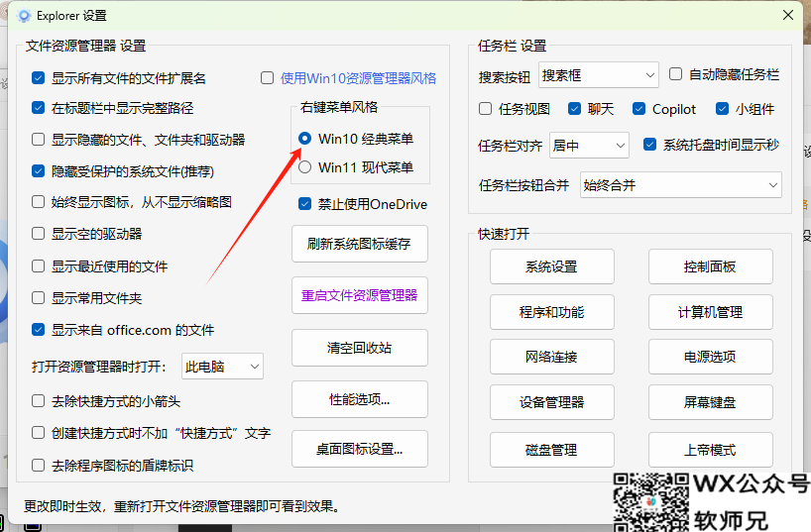Viewport: 811px width, 532px height.
Task: Enable 显示隐藏的文件、文件夹和驱动器
Action: pyautogui.click(x=39, y=140)
